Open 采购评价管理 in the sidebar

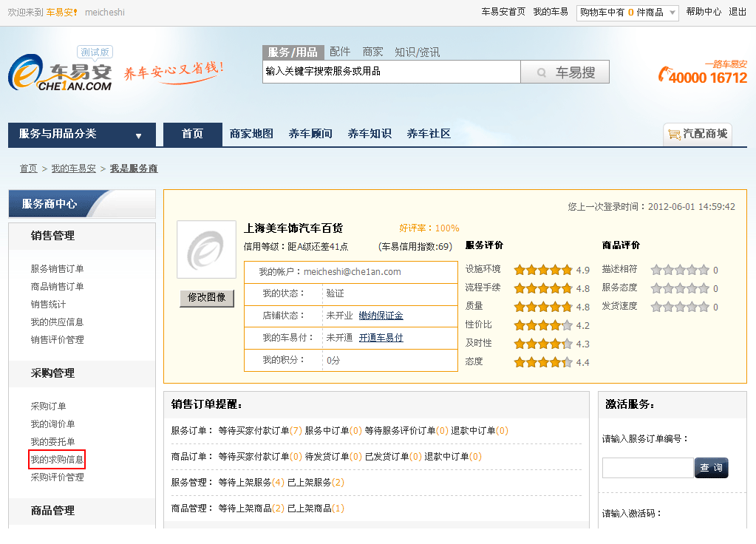(58, 477)
